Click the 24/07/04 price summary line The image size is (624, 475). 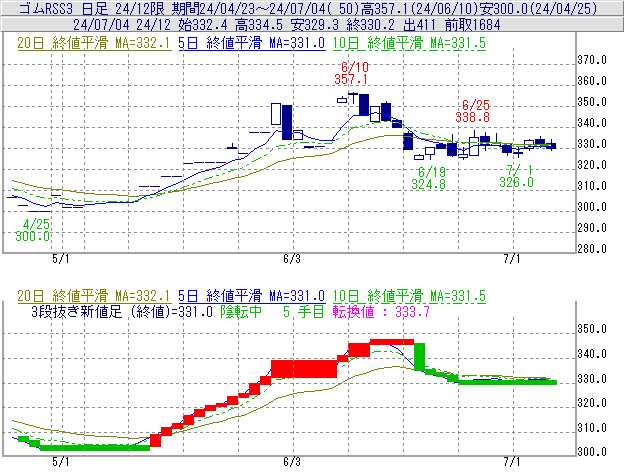(x=287, y=25)
